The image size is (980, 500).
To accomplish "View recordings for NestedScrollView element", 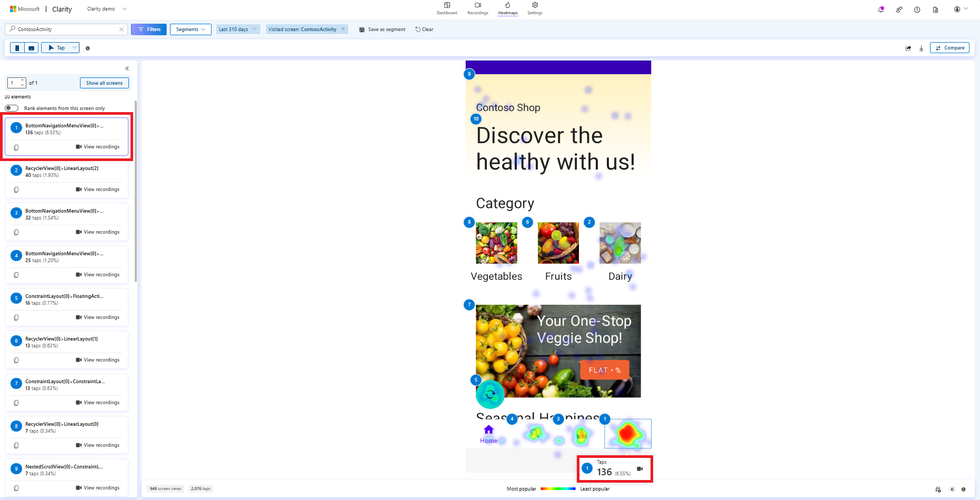I will [x=98, y=488].
